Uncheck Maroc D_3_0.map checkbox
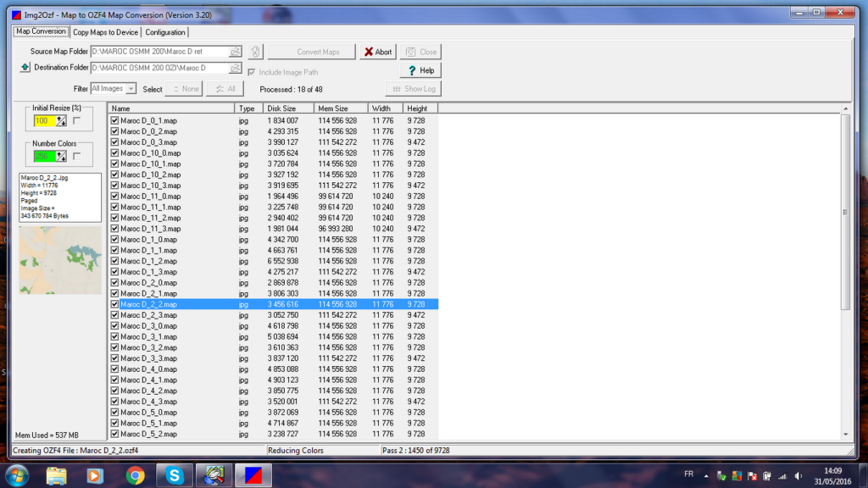This screenshot has width=868, height=488. [x=114, y=326]
